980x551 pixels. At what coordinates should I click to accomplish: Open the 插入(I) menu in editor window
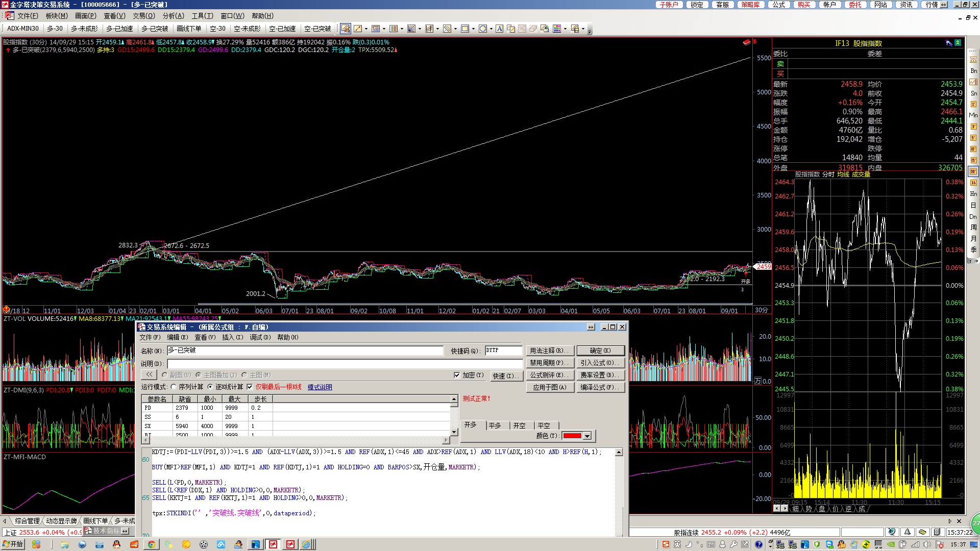point(233,337)
